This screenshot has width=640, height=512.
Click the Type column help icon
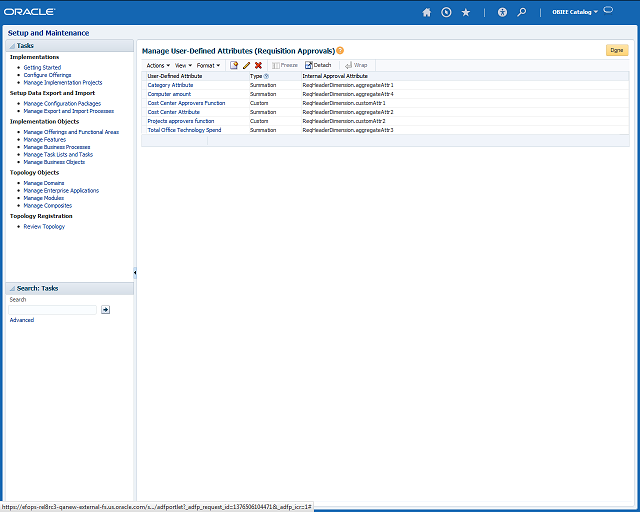coord(266,76)
